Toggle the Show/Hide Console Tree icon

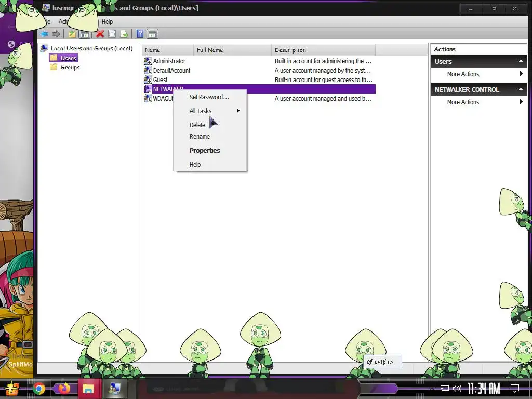85,34
